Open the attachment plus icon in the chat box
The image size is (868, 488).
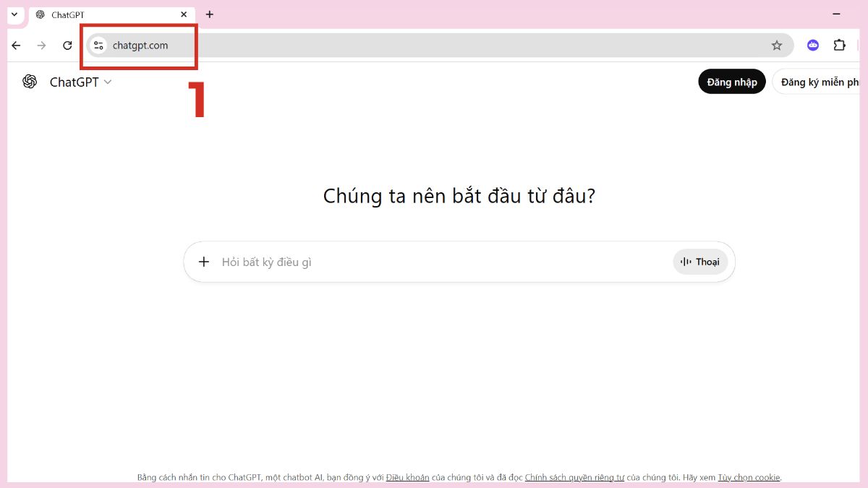click(x=203, y=261)
